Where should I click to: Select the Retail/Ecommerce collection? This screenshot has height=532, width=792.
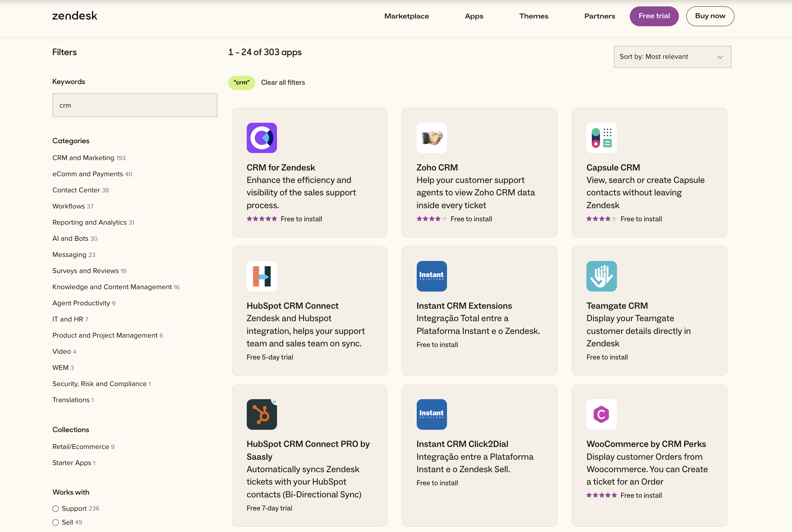click(x=83, y=447)
